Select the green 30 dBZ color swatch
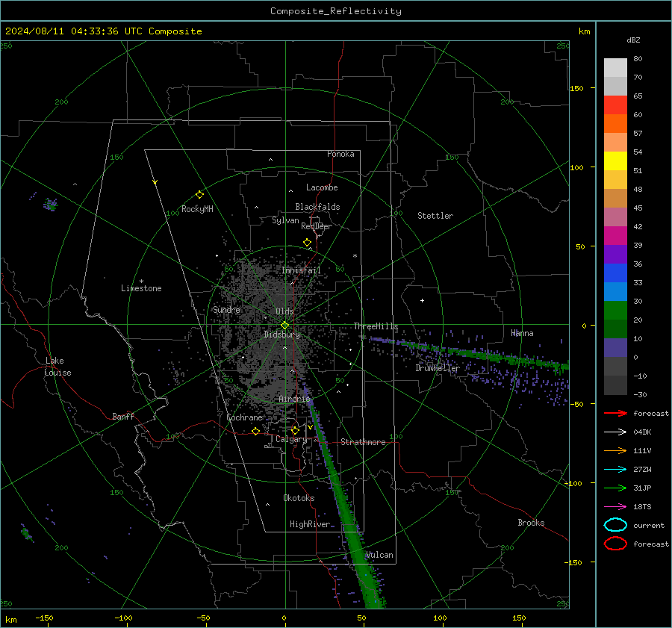This screenshot has width=672, height=628. pos(615,310)
